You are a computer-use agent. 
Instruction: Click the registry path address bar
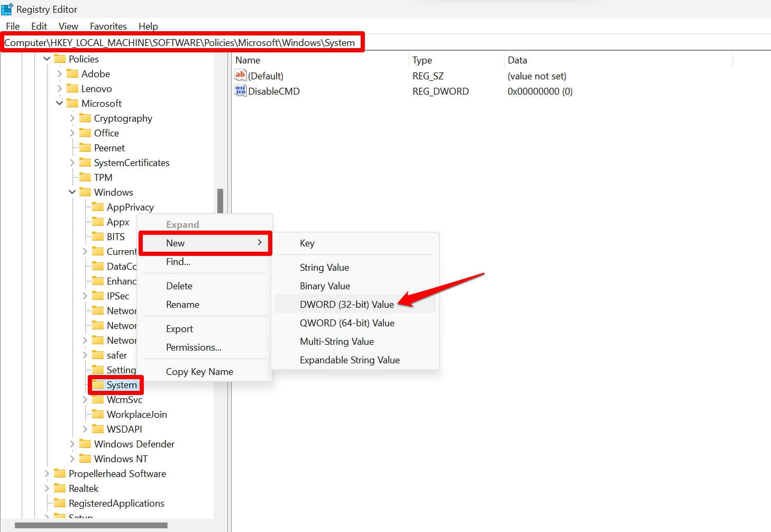pos(385,42)
